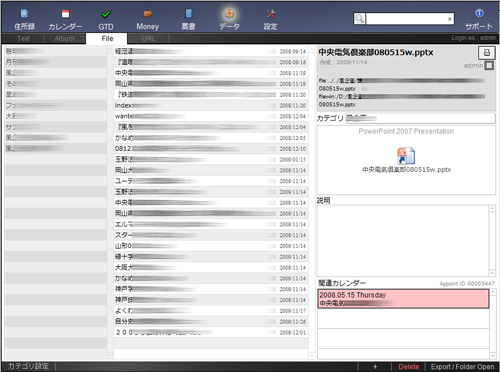Click the カテゴリ設定 button in bottom bar

28,366
